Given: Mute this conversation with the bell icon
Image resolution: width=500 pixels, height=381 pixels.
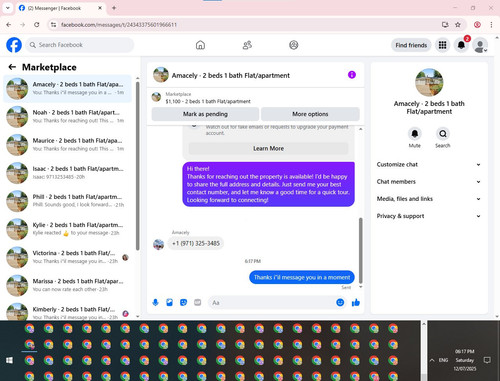Looking at the screenshot, I should [x=415, y=134].
